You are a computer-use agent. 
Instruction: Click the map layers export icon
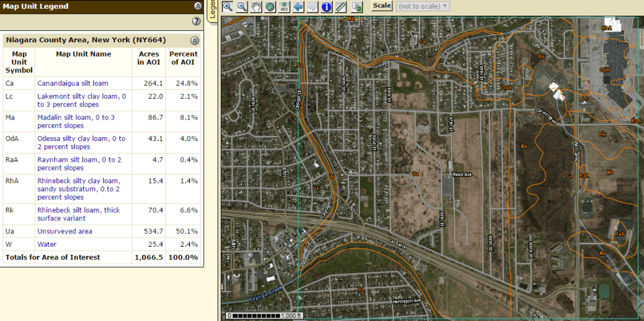357,6
